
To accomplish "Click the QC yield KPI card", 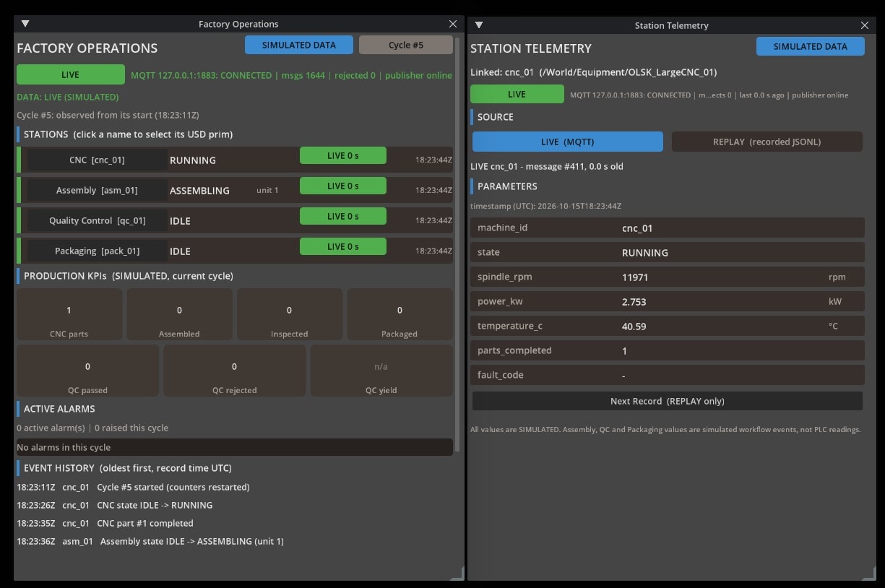I will 381,371.
